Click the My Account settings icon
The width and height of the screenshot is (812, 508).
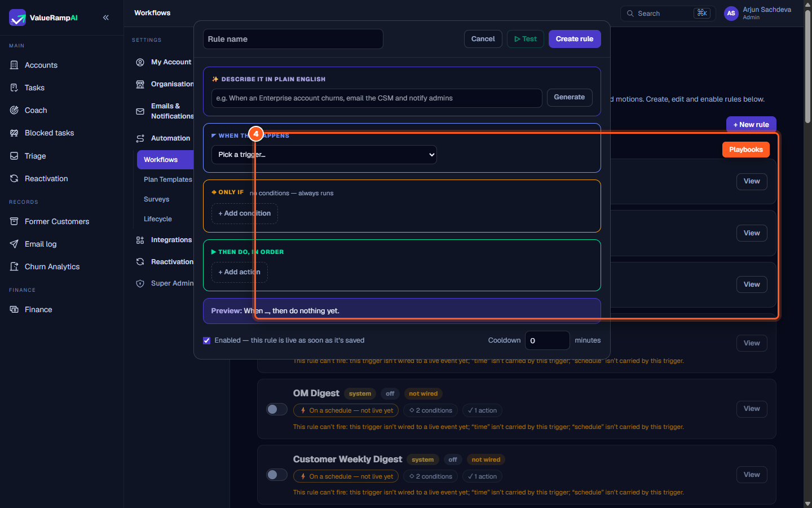tap(140, 62)
